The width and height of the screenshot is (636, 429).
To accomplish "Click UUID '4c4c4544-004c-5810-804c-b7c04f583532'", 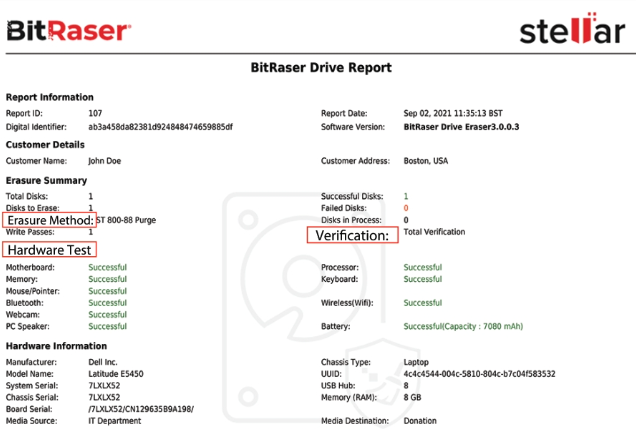I will [x=479, y=374].
